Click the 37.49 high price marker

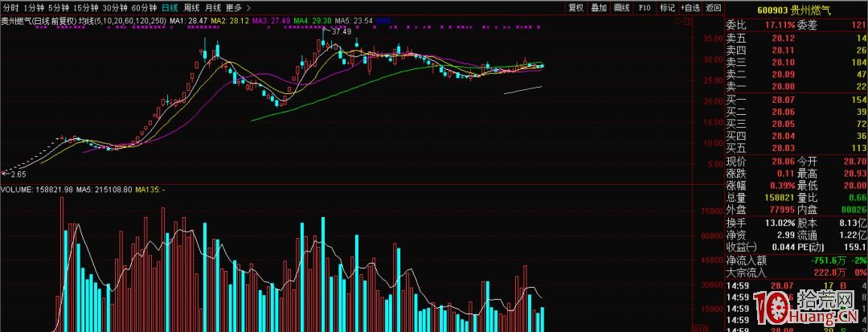[342, 31]
